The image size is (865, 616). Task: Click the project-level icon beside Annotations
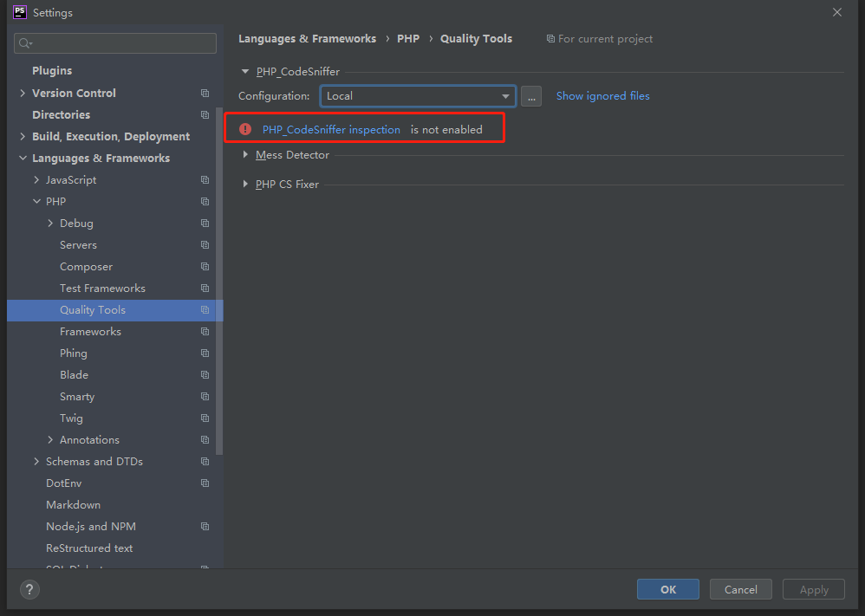tap(205, 440)
